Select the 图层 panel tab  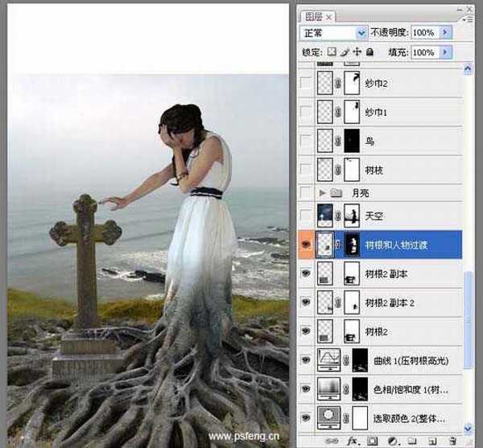coord(313,15)
